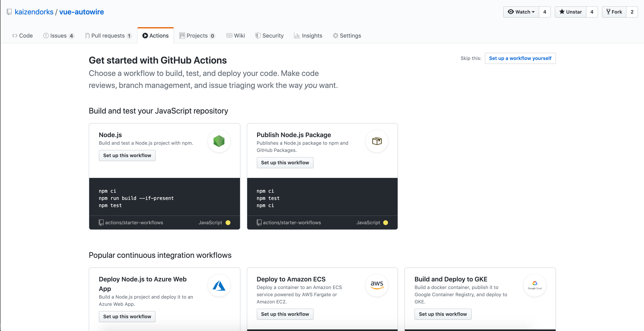Open repository Settings via the gear icon
This screenshot has height=331, width=644.
[336, 35]
